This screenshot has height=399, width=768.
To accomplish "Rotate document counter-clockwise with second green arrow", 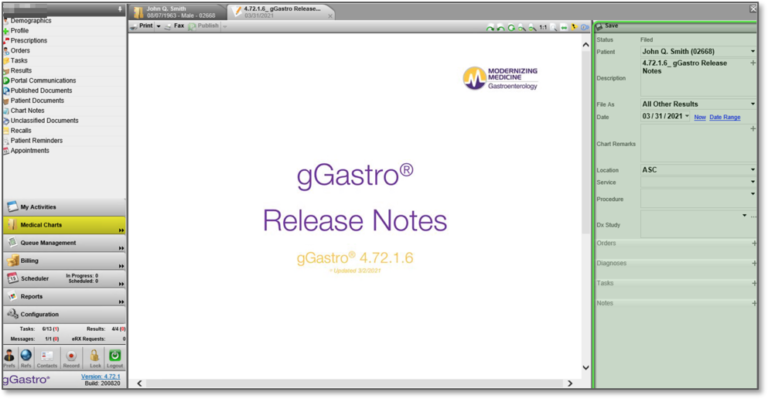I will click(501, 28).
